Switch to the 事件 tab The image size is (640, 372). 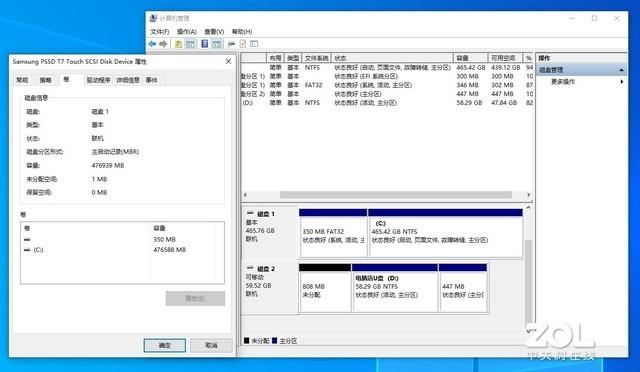click(x=151, y=80)
